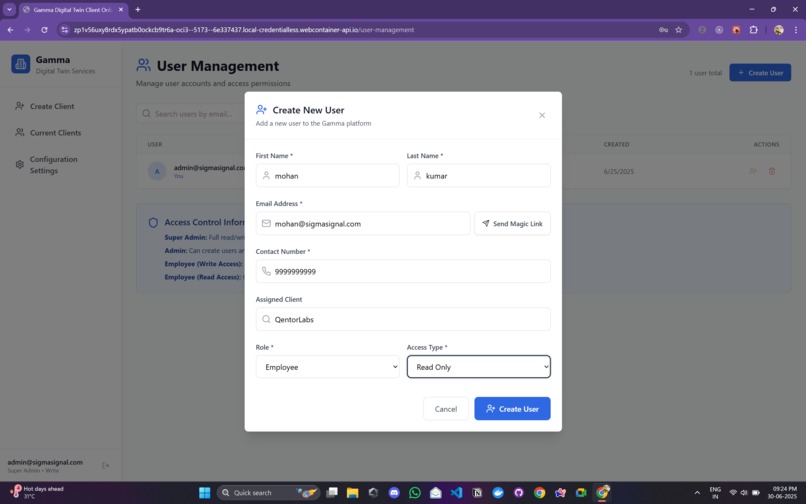Edit the Last Name field containing kumar
The image size is (806, 504).
point(479,175)
